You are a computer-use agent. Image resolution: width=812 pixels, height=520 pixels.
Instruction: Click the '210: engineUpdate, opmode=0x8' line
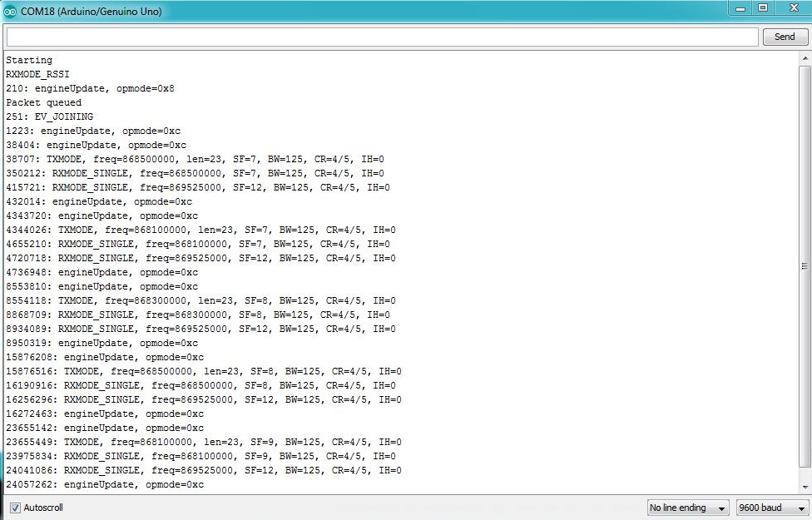click(90, 88)
